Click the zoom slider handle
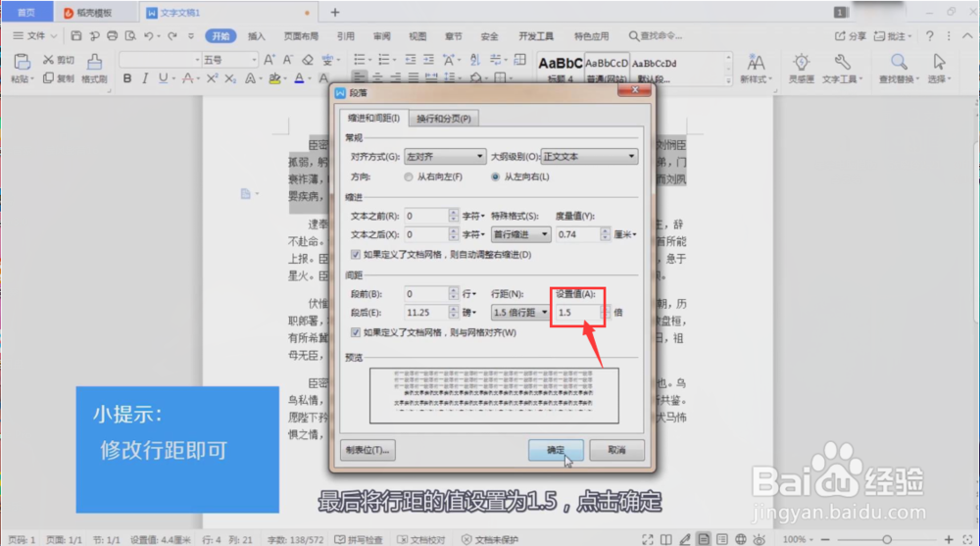The width and height of the screenshot is (980, 546). point(887,539)
